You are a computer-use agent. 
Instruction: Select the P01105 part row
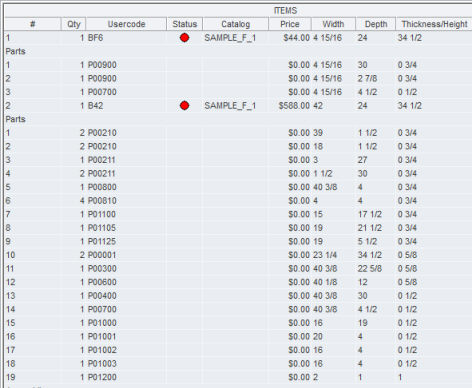click(x=238, y=228)
